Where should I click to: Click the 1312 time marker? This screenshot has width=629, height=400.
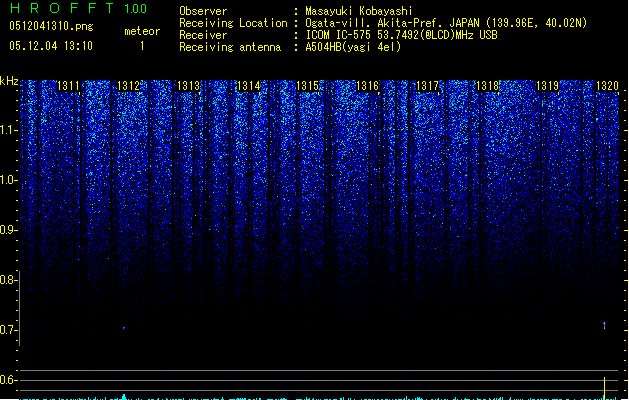(x=128, y=86)
